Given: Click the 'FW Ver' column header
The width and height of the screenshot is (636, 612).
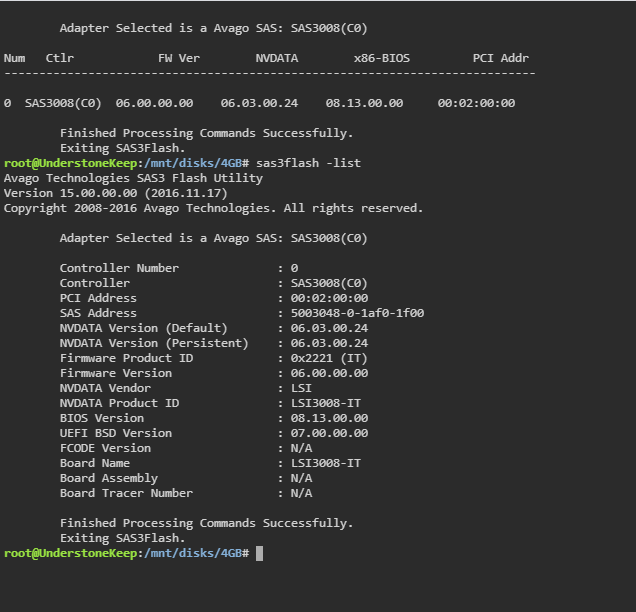Looking at the screenshot, I should [x=179, y=58].
